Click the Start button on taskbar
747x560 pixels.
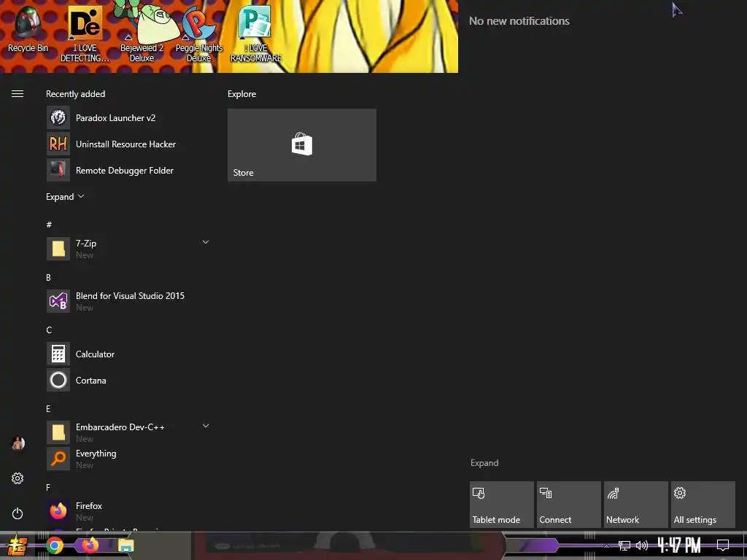17,545
